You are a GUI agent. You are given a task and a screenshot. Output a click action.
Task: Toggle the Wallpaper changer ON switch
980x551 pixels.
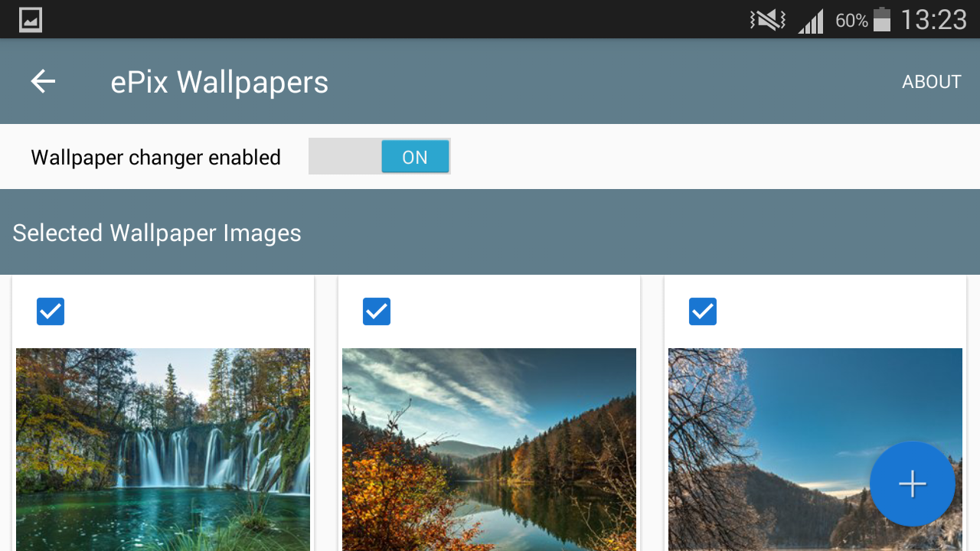(380, 157)
